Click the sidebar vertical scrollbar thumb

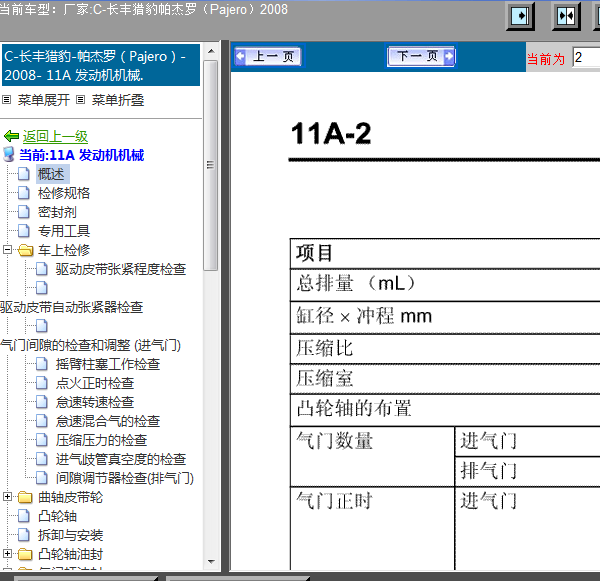[x=211, y=165]
